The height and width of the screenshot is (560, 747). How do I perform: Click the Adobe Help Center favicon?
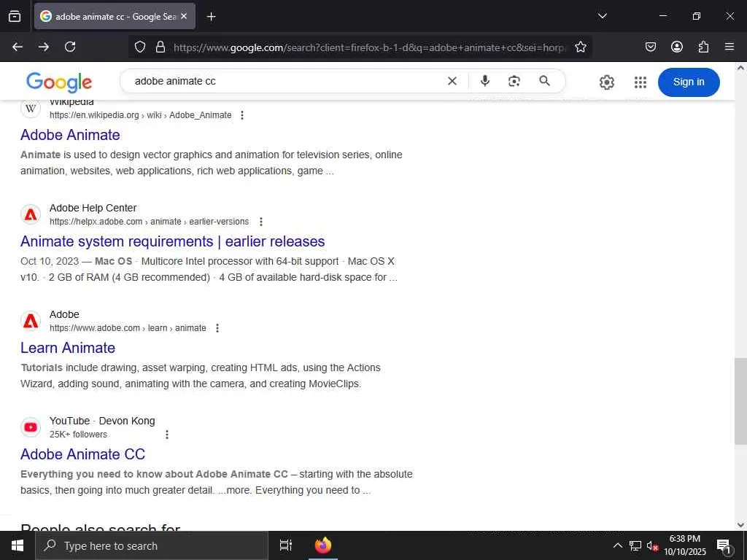tap(31, 215)
